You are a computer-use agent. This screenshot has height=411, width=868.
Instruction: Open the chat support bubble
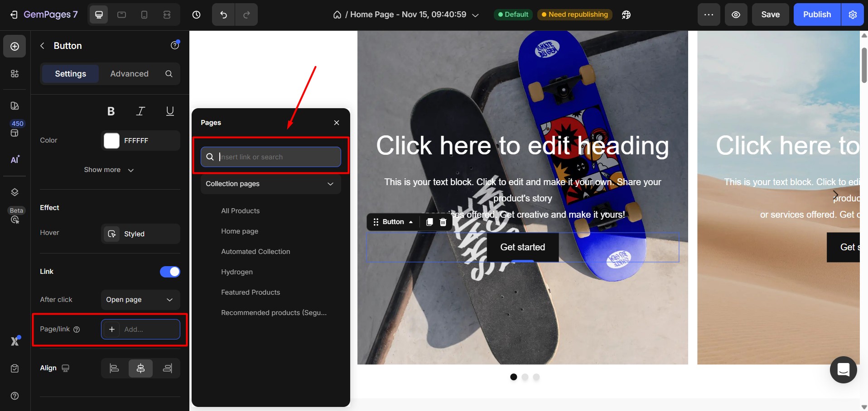[x=843, y=370]
